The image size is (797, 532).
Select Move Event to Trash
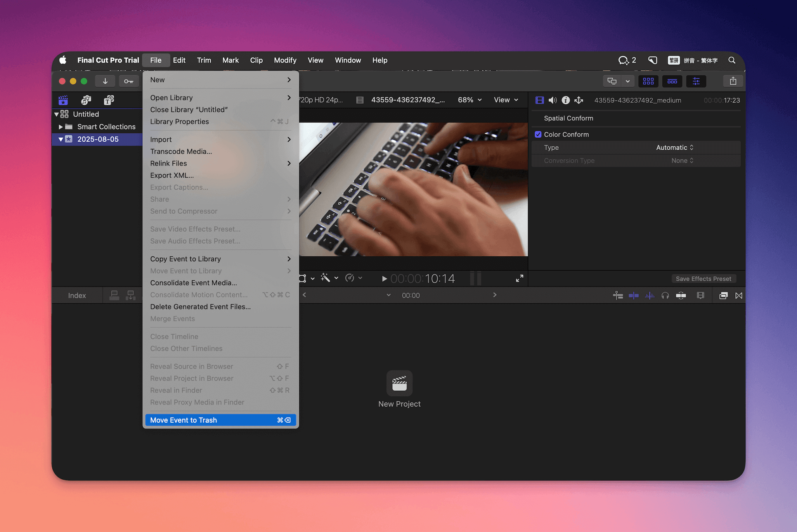point(220,420)
